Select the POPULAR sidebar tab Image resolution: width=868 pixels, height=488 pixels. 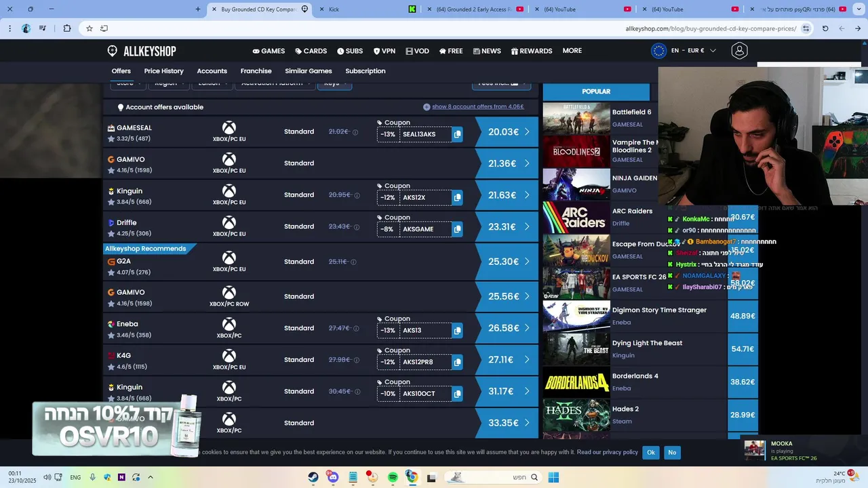596,91
